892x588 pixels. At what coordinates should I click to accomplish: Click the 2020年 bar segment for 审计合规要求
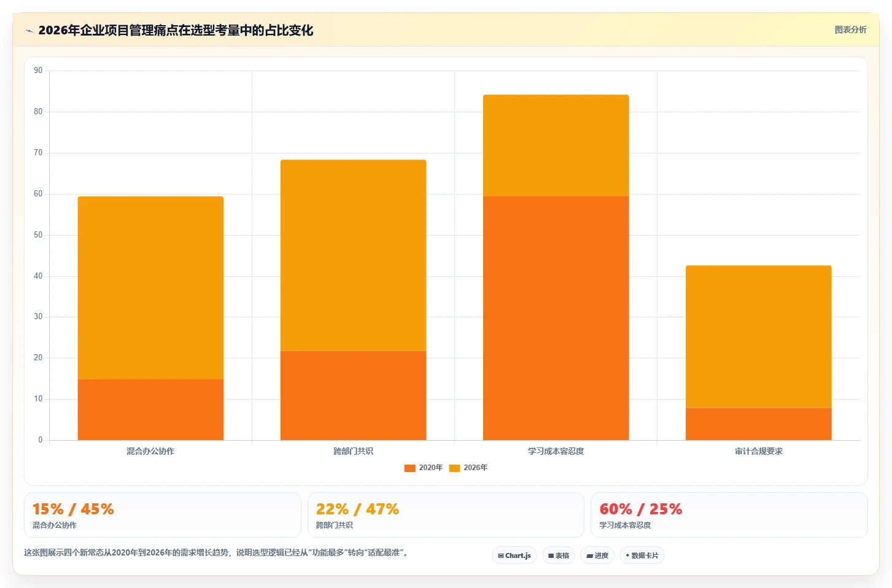click(x=758, y=424)
